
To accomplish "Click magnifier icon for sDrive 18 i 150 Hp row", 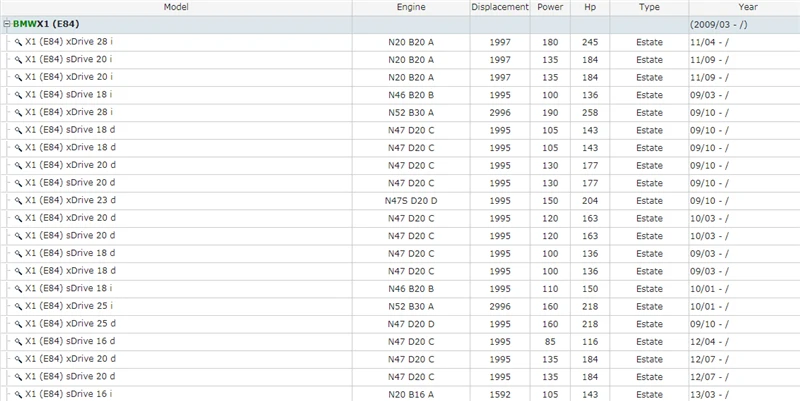I will coord(18,289).
